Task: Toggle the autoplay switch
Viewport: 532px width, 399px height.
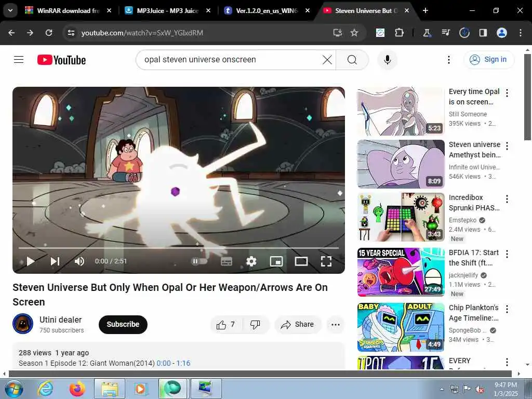Action: pyautogui.click(x=199, y=261)
